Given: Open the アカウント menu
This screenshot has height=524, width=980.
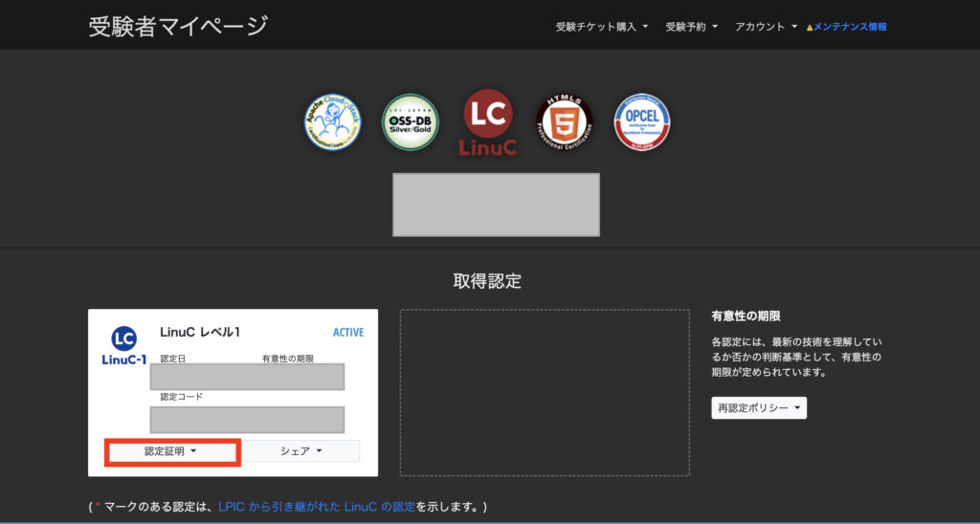Looking at the screenshot, I should (767, 27).
